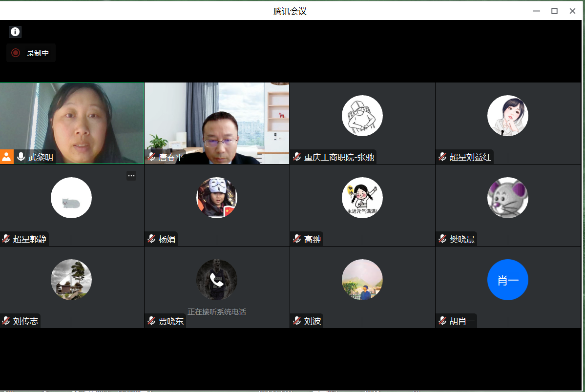Viewport: 585px width, 392px height.
Task: Click the name label 超星郭静
Action: 30,240
